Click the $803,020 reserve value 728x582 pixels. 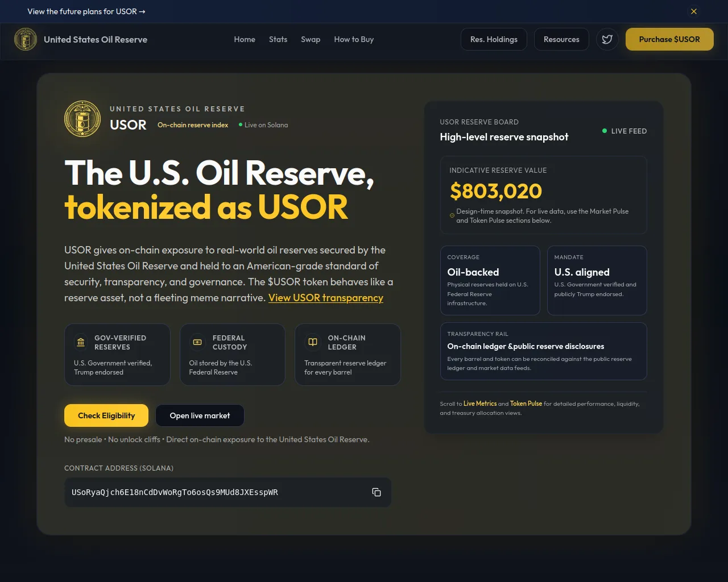click(x=496, y=191)
